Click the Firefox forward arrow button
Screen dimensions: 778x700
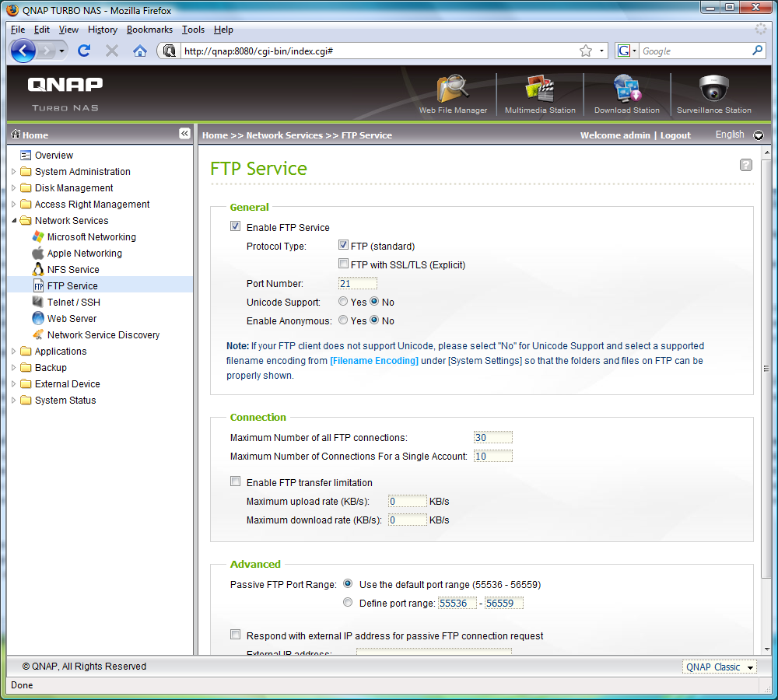(x=47, y=51)
